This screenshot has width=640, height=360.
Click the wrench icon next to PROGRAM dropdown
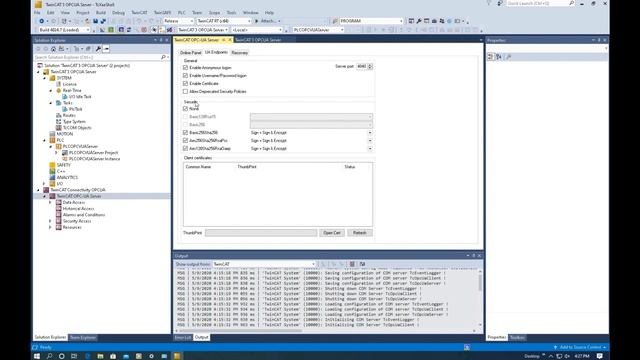tap(419, 21)
